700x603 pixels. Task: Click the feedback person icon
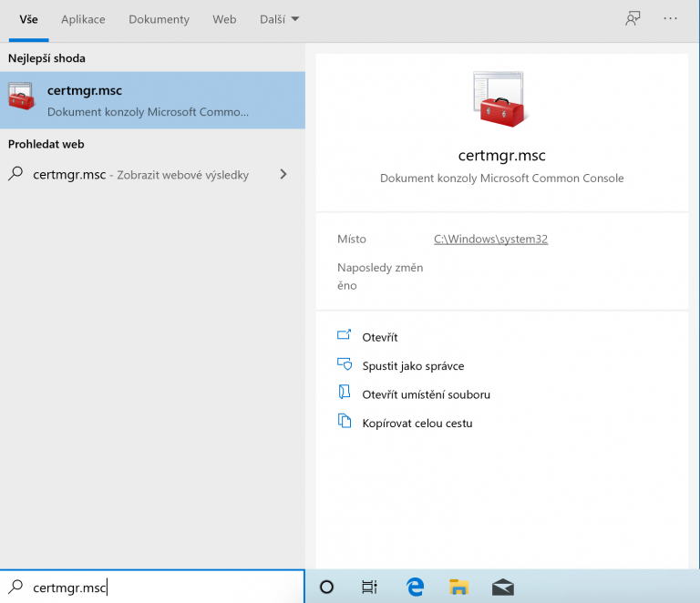pos(633,19)
